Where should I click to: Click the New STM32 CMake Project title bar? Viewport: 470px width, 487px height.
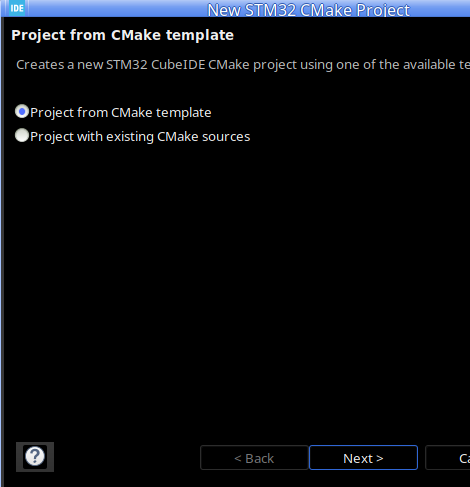pyautogui.click(x=308, y=9)
